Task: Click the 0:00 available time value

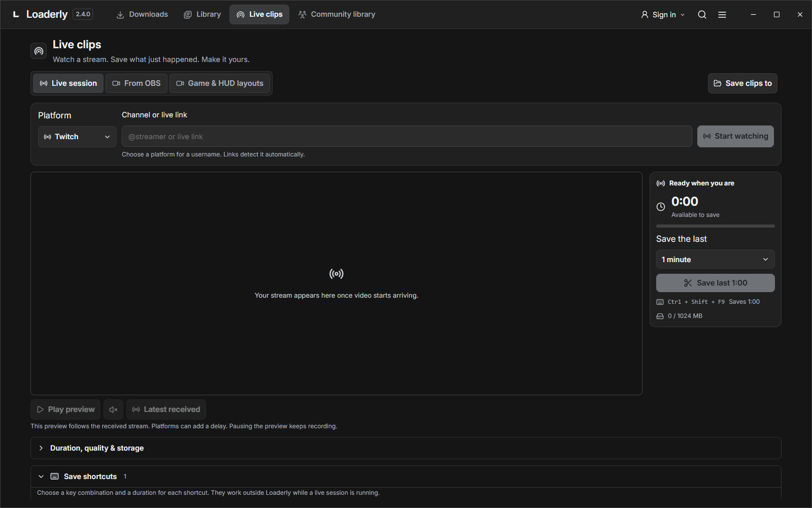Action: coord(685,202)
